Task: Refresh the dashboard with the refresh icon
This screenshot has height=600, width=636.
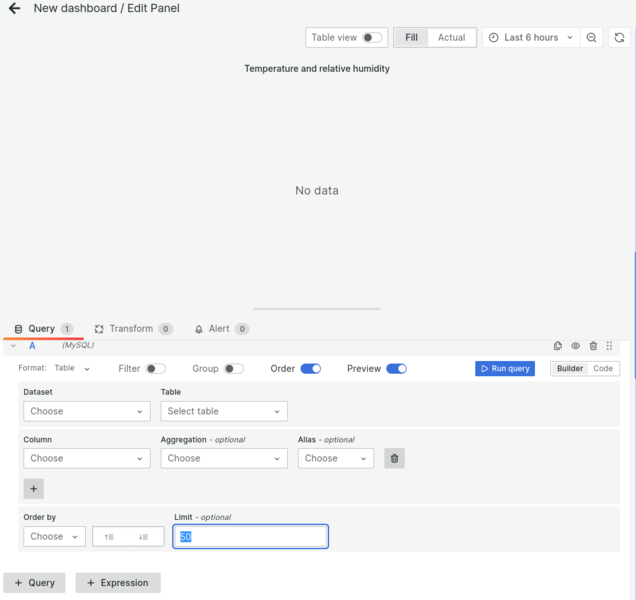Action: [x=619, y=38]
